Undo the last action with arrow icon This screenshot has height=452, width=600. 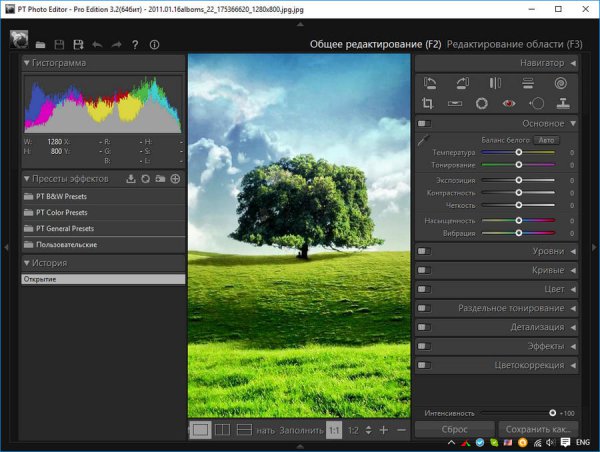click(x=97, y=45)
